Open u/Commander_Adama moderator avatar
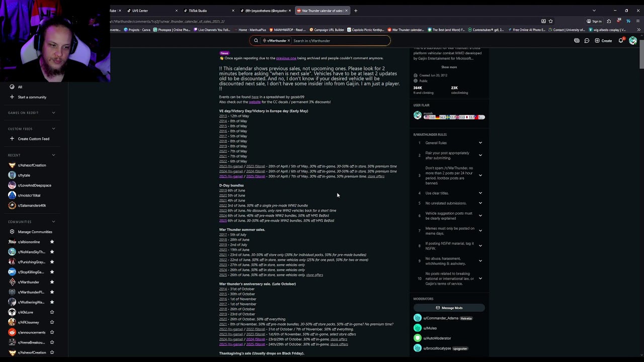The height and width of the screenshot is (362, 644). [418, 318]
